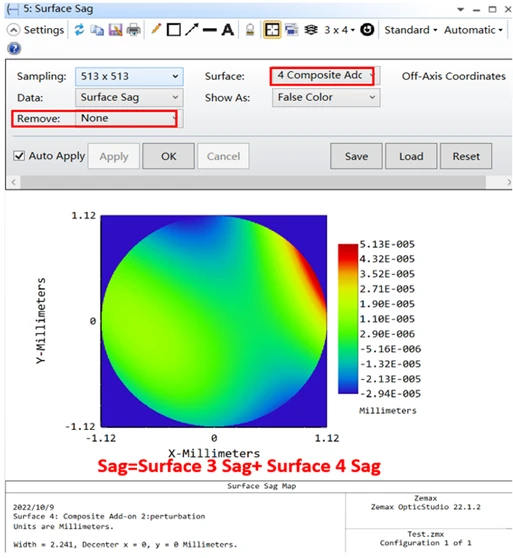Viewport: 513px width, 558px height.
Task: Select the text annotation A tool
Action: pyautogui.click(x=228, y=30)
